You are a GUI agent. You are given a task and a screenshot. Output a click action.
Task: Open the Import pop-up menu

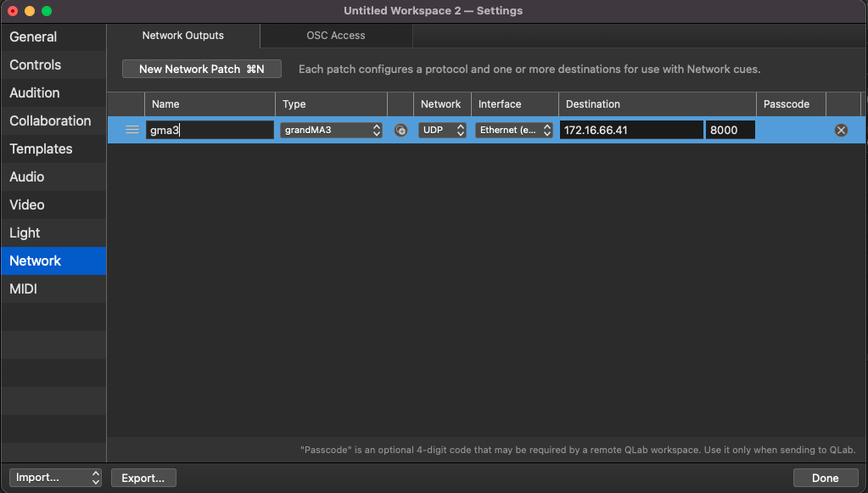click(x=55, y=478)
